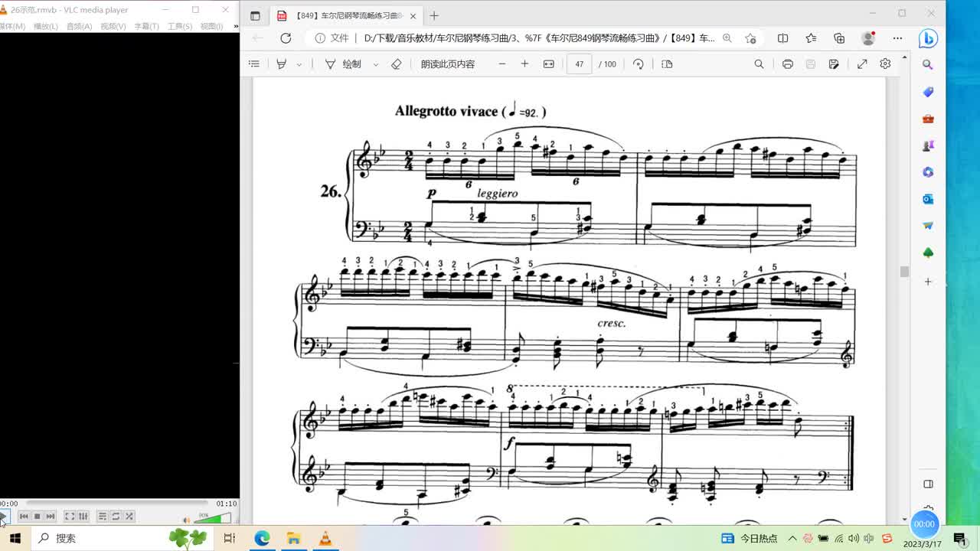Open Edge tab actions menu
The image size is (980, 551).
click(255, 15)
